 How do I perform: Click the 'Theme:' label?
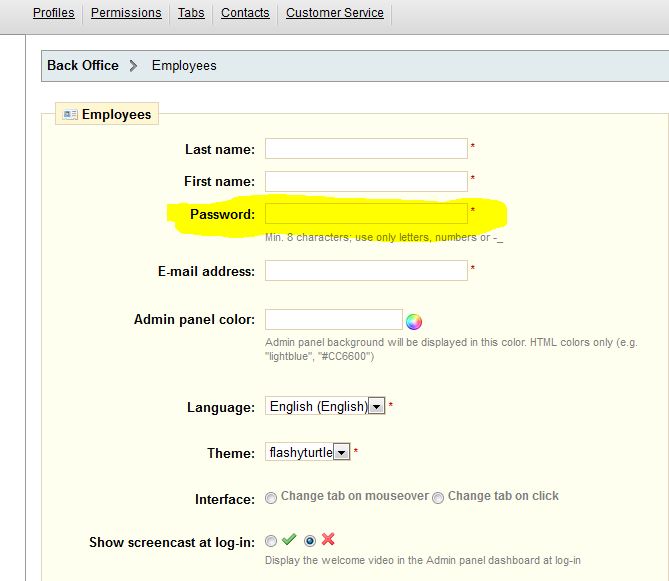coord(231,453)
